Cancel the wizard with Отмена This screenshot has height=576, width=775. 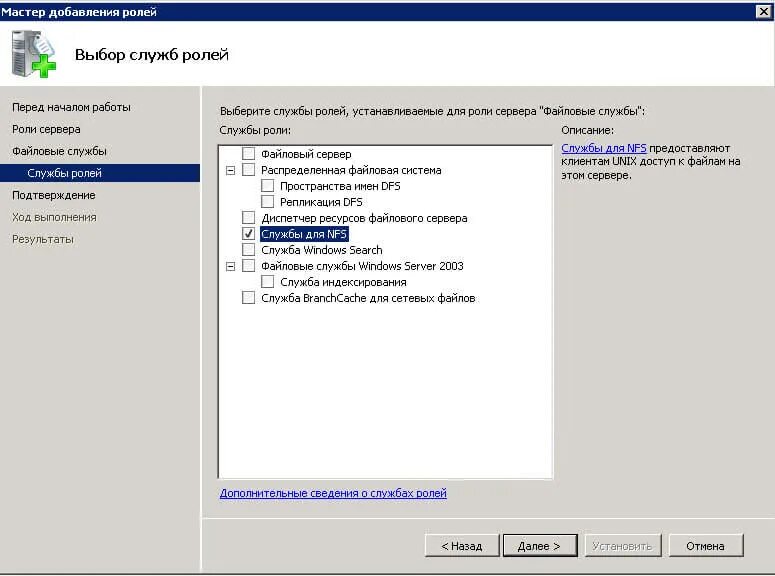705,546
